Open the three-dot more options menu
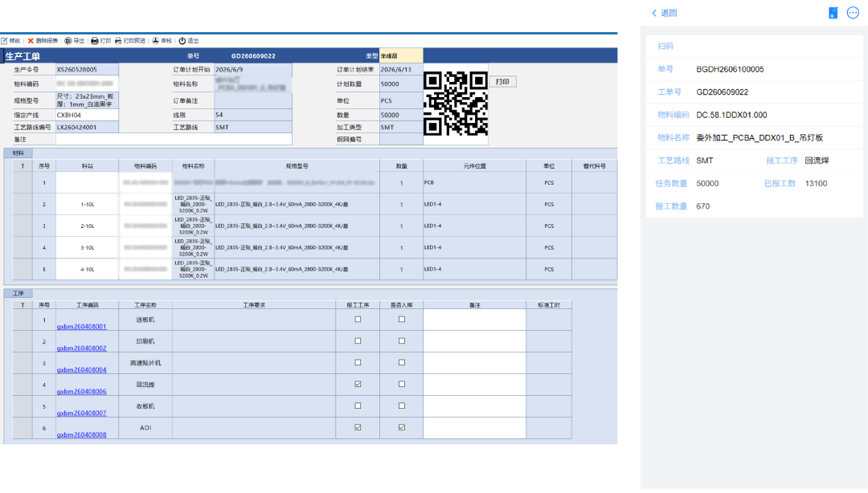Viewport: 868px width, 493px height. [853, 13]
